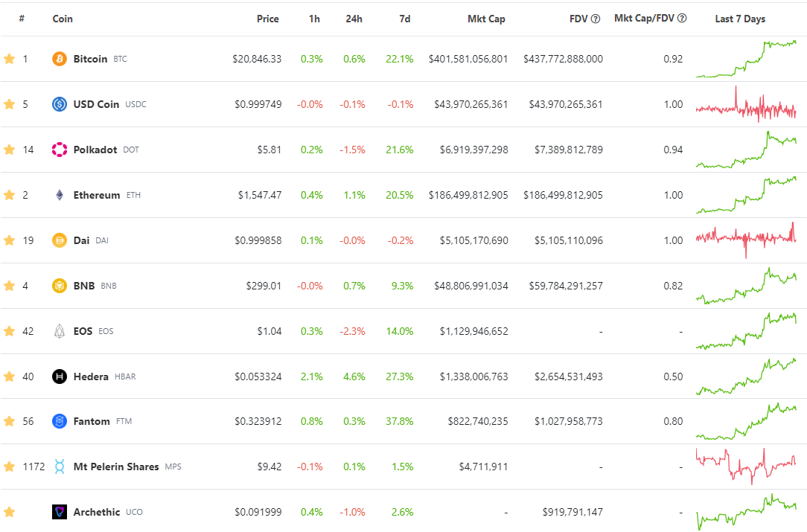Click the Mt Pelerin Shares logo icon
The image size is (807, 532).
pos(60,467)
